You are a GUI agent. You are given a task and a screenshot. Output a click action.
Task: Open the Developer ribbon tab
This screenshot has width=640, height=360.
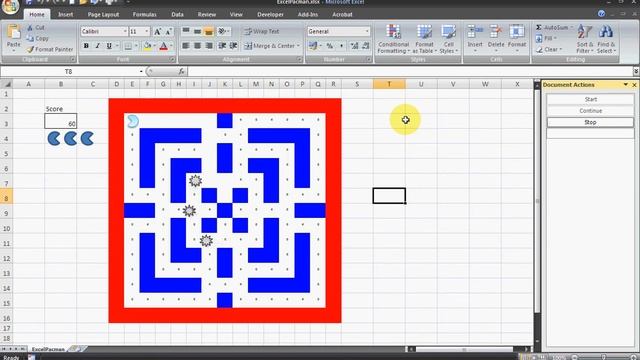[270, 14]
